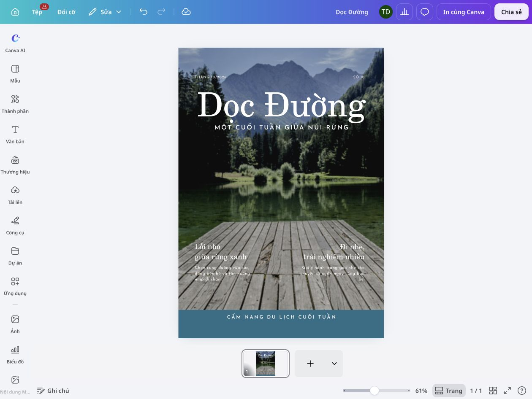Image resolution: width=532 pixels, height=399 pixels.
Task: Select the CẨM NANG DU LỊCH CUỐI TUẦN footer text
Action: click(x=282, y=317)
